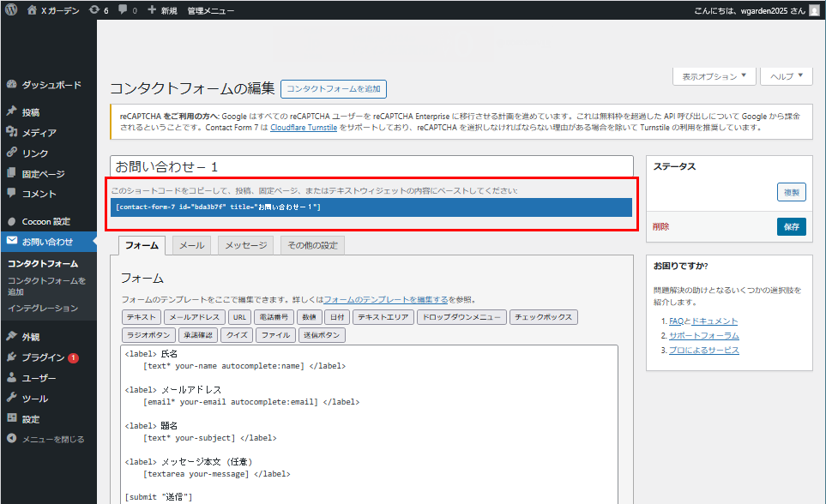The image size is (826, 504).
Task: Switch to the その他の設定 tab
Action: coord(312,245)
